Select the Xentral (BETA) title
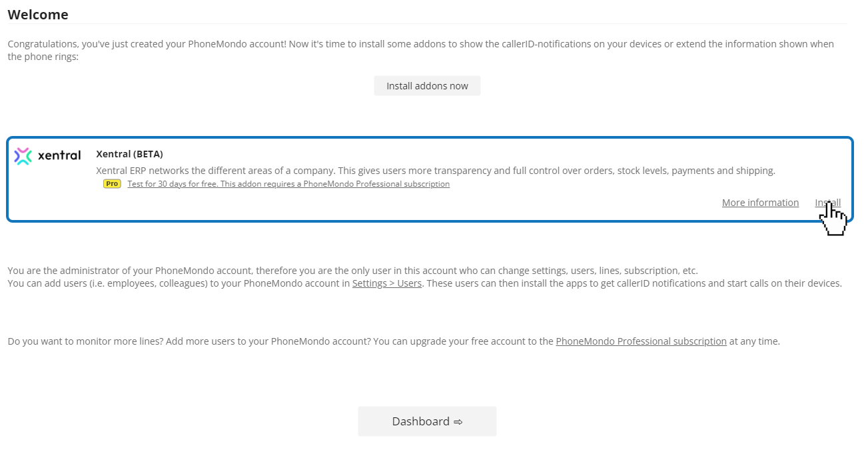The width and height of the screenshot is (868, 472). (129, 154)
